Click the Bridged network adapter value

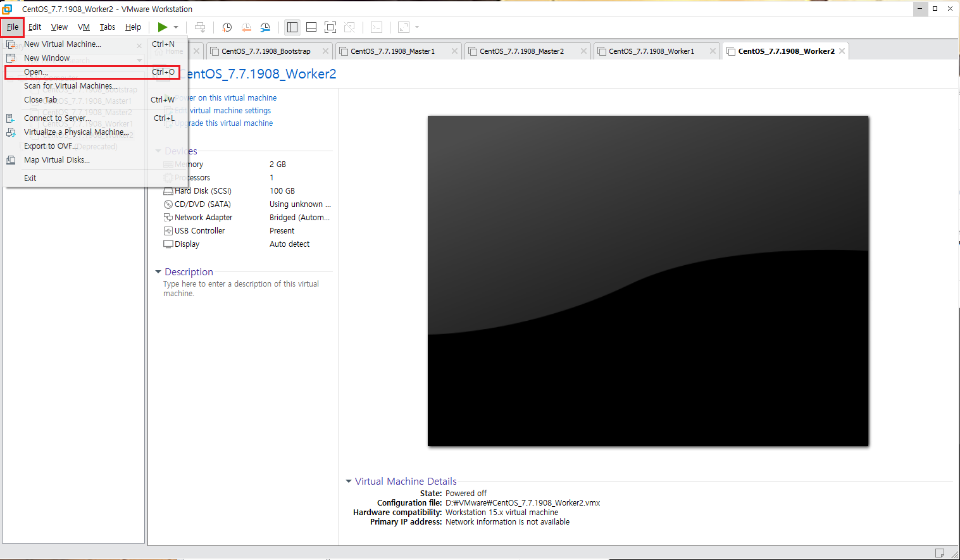[x=299, y=218]
